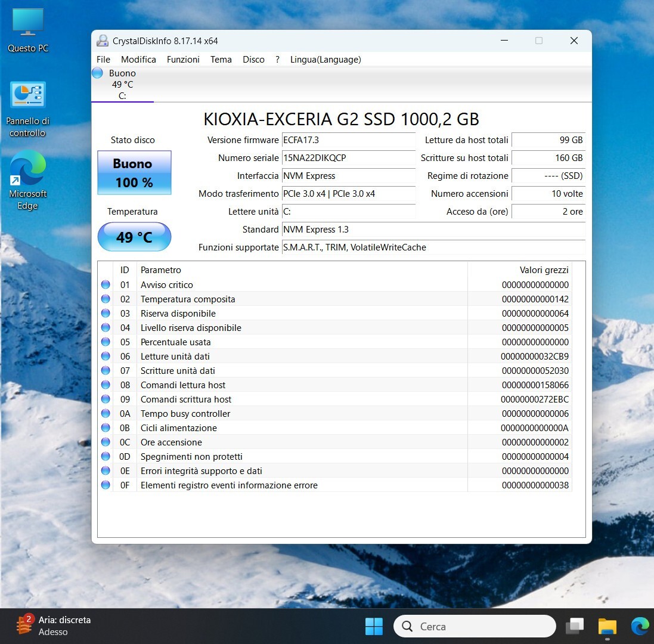Click status orb for Spegnimenti non protetti row
654x644 pixels.
(x=106, y=456)
